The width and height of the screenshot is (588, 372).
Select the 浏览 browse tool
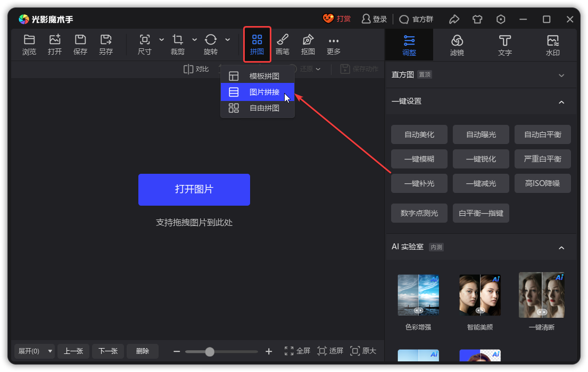tap(29, 45)
